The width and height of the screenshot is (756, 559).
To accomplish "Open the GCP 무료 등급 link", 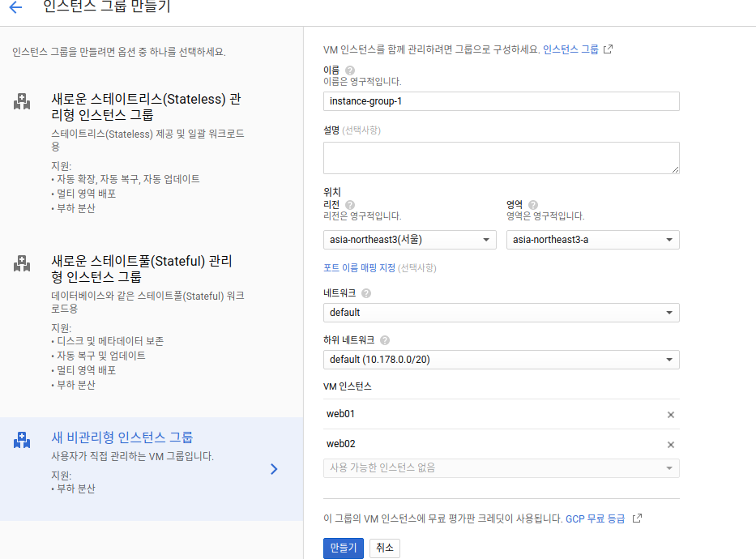I will click(x=595, y=518).
